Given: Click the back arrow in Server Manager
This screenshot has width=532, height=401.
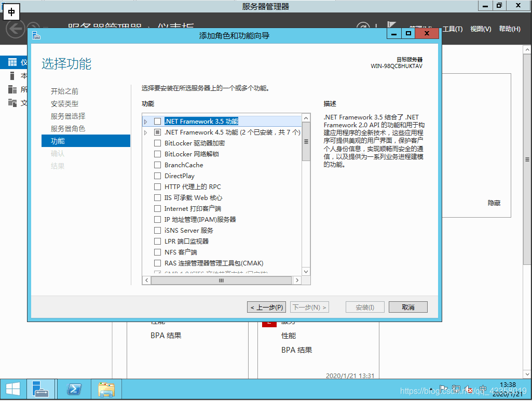Looking at the screenshot, I should tap(15, 29).
